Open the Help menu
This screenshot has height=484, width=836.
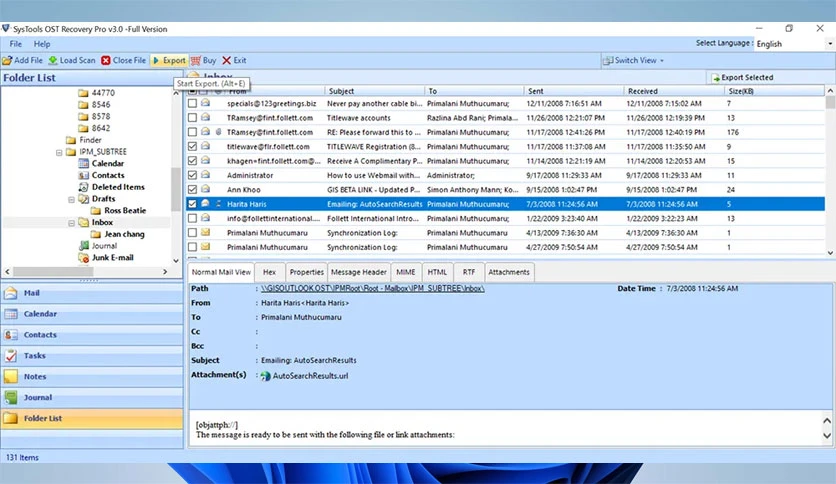pyautogui.click(x=42, y=44)
